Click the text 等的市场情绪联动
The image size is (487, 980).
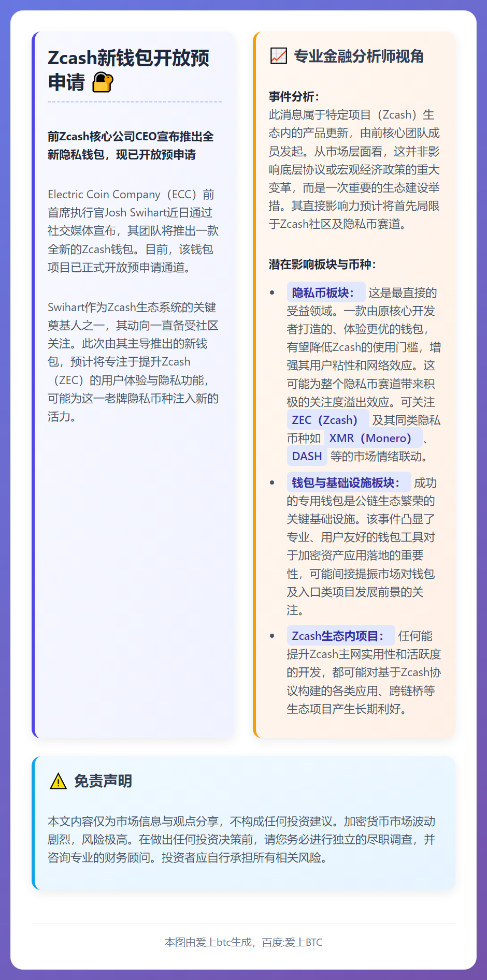(380, 456)
